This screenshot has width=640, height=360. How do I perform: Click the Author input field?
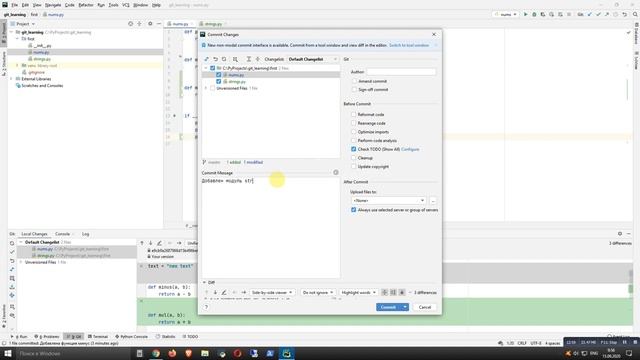(401, 72)
